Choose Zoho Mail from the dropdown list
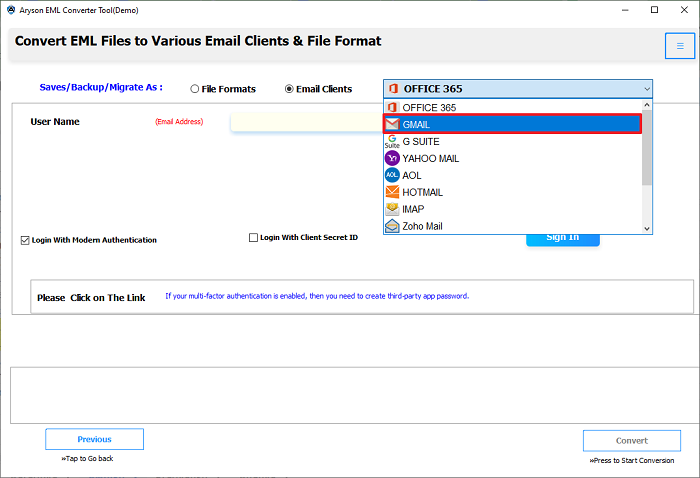 512,226
